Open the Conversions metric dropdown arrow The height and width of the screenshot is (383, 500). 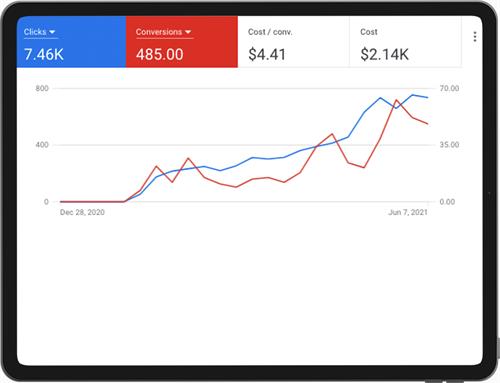(x=188, y=32)
